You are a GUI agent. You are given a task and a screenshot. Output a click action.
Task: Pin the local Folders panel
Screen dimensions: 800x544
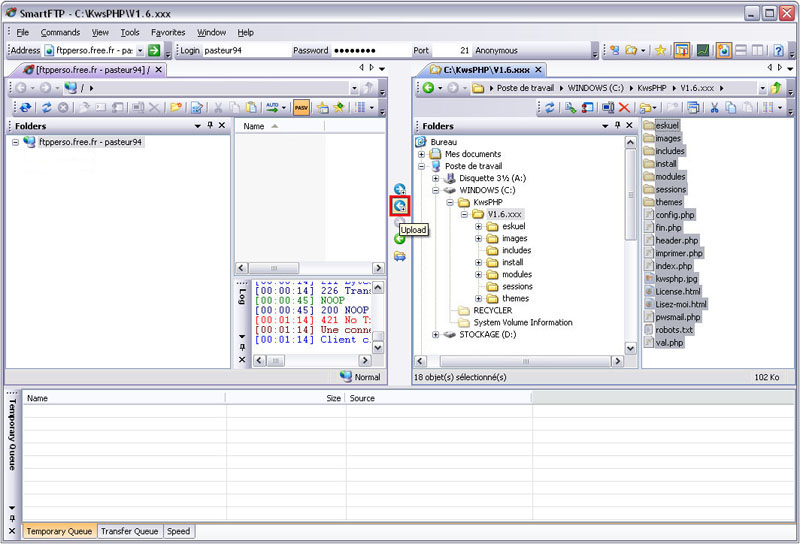[x=617, y=126]
